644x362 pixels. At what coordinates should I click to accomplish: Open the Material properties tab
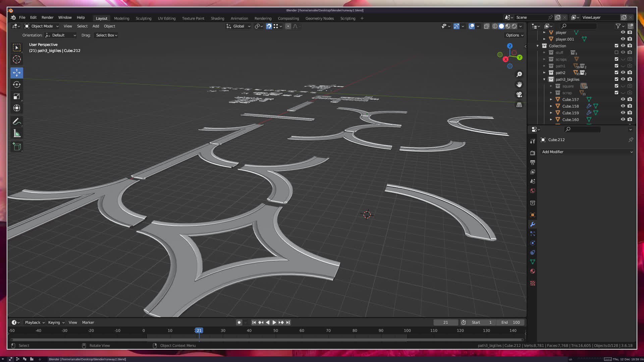coord(533,271)
